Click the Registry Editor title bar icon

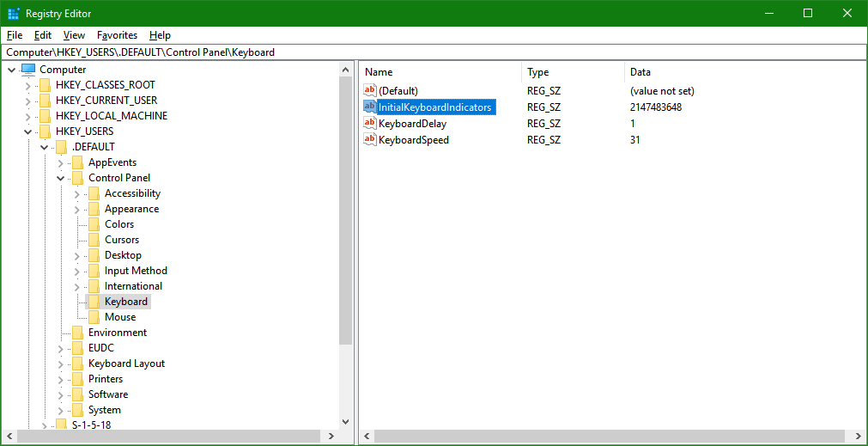pyautogui.click(x=13, y=13)
